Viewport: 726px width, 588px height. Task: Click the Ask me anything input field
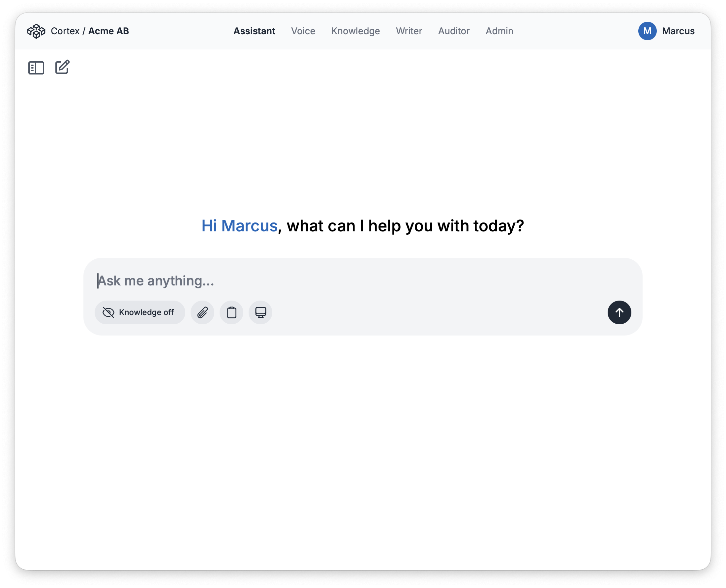click(363, 280)
